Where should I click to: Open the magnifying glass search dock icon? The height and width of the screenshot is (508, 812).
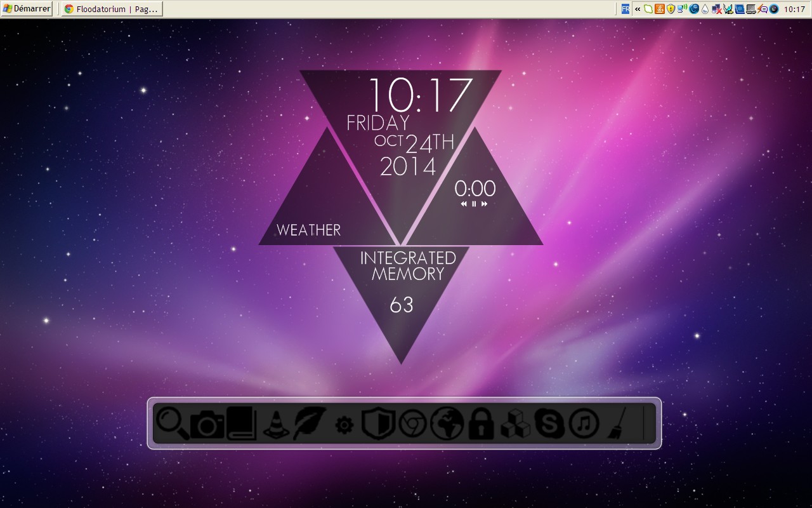pos(171,423)
